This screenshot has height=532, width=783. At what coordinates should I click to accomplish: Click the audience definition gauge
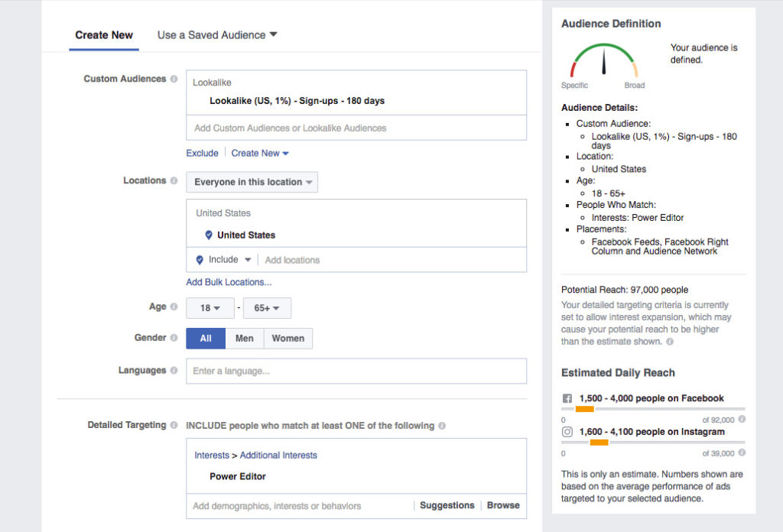pyautogui.click(x=604, y=60)
